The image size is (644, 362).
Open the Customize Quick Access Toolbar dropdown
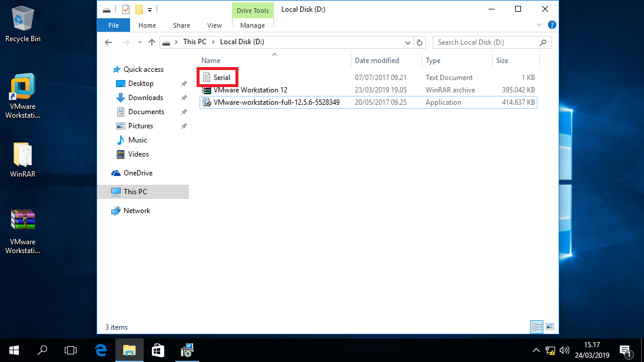[150, 9]
